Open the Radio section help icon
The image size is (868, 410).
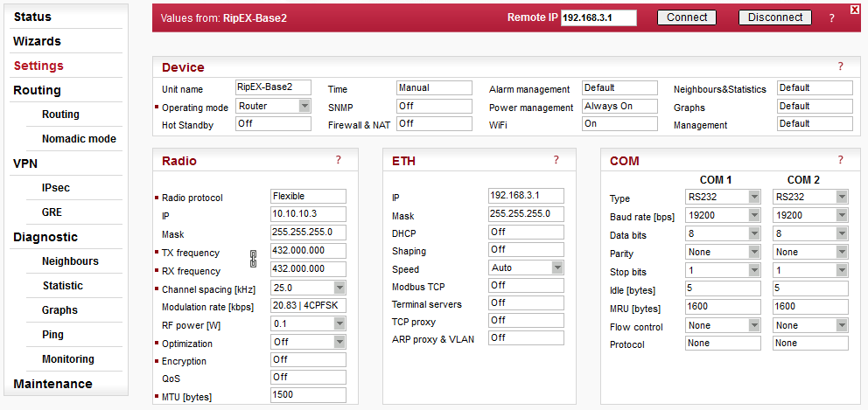click(338, 160)
